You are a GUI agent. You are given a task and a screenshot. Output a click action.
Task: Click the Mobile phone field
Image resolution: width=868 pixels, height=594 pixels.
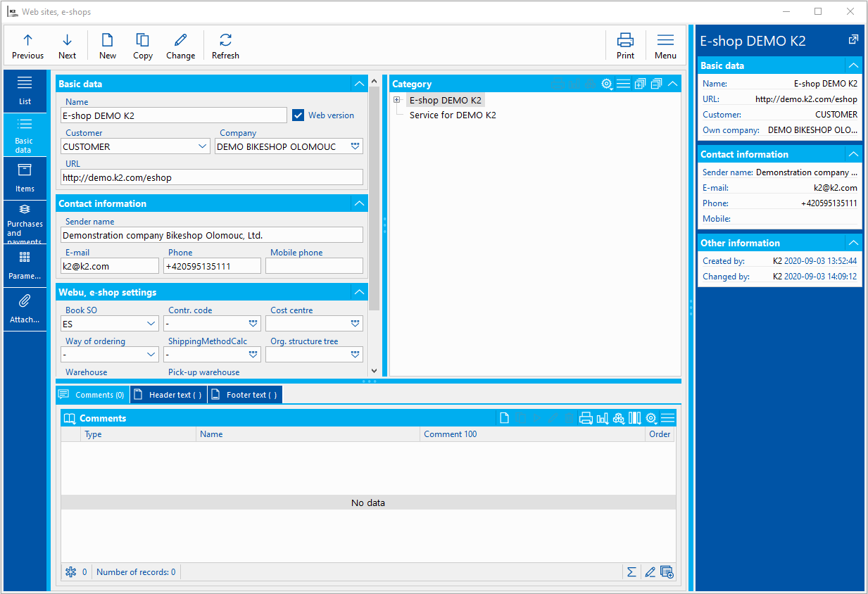[x=314, y=266]
